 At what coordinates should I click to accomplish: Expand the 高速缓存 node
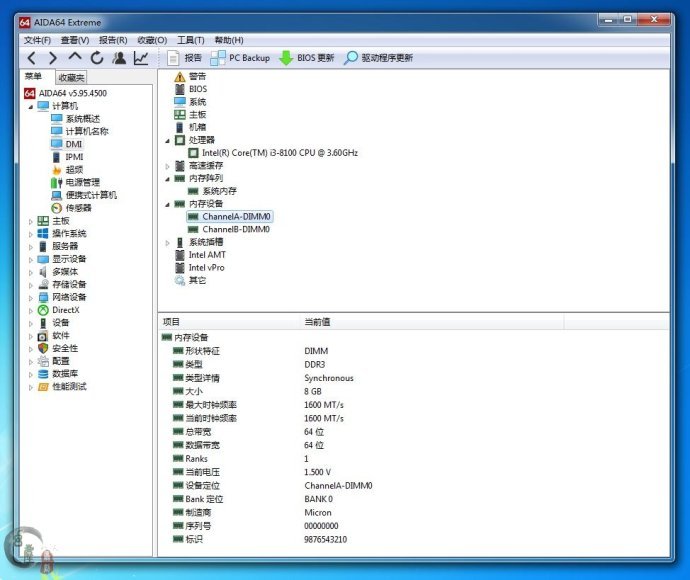[167, 167]
